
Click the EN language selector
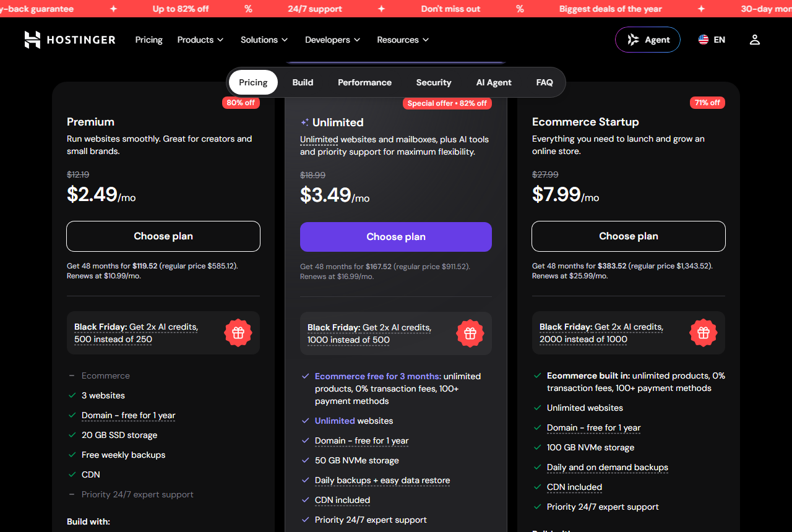(712, 40)
